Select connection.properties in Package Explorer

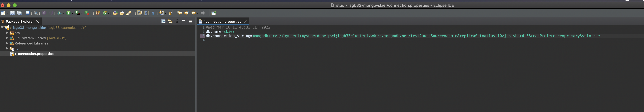tap(98, 54)
